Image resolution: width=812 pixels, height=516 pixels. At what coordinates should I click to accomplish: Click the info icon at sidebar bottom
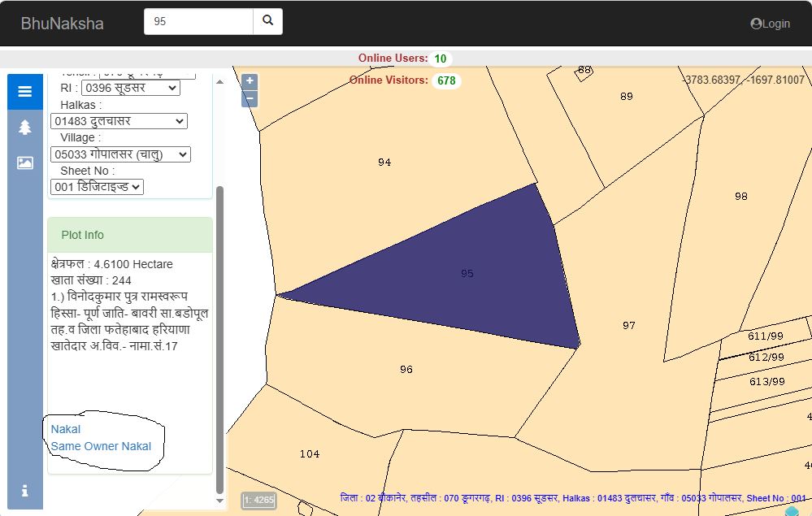(25, 491)
